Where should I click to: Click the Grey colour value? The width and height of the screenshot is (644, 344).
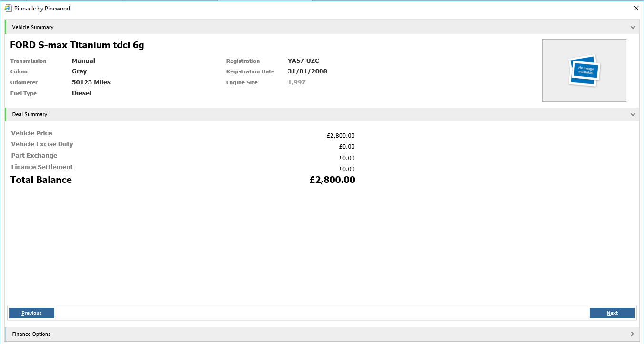(80, 71)
